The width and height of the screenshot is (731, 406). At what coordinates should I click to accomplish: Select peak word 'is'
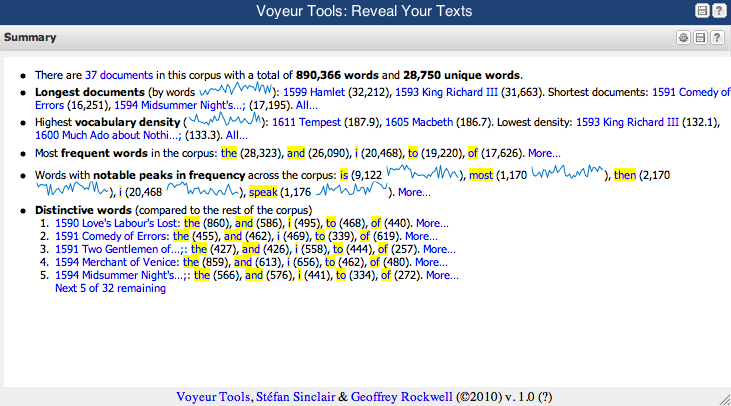coord(344,175)
